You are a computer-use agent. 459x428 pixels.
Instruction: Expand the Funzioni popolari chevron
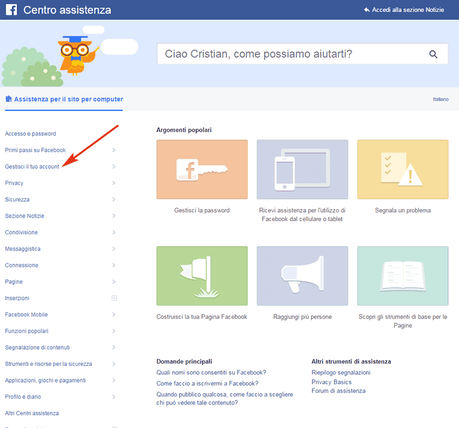click(114, 331)
